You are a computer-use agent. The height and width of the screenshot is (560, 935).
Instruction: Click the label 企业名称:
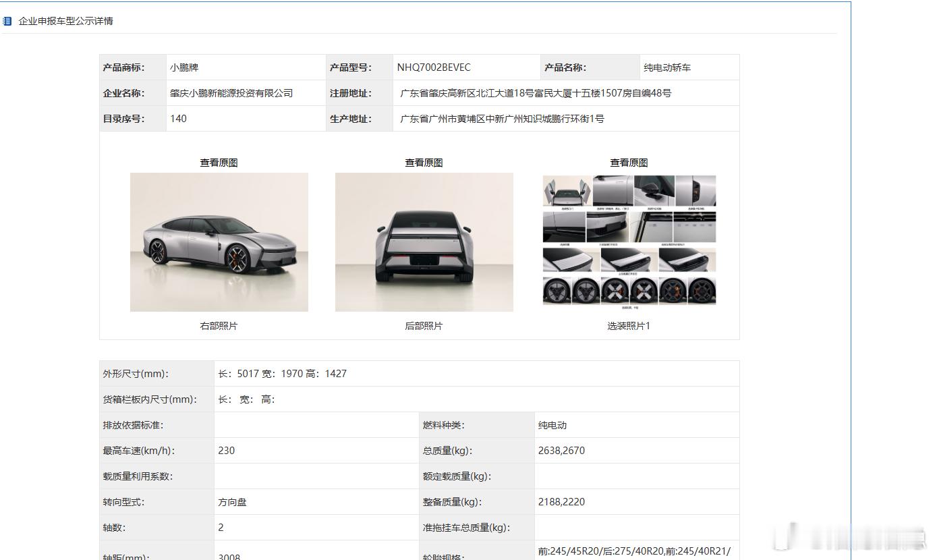pyautogui.click(x=124, y=93)
